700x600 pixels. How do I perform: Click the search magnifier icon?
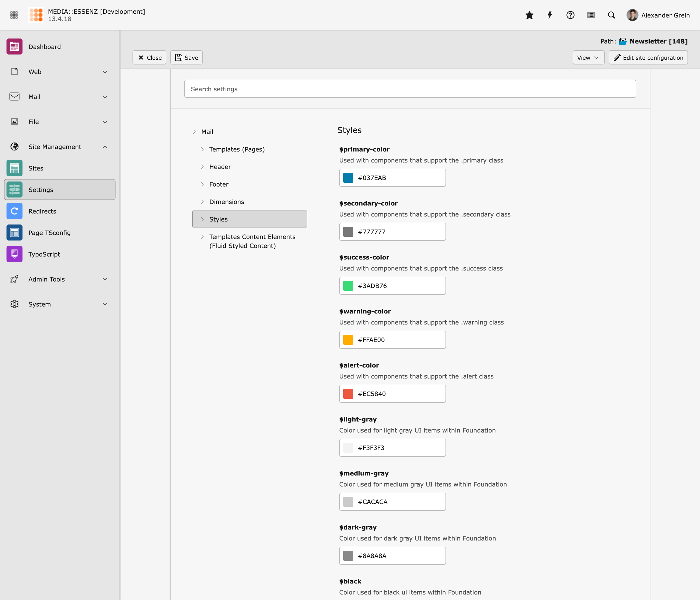611,15
